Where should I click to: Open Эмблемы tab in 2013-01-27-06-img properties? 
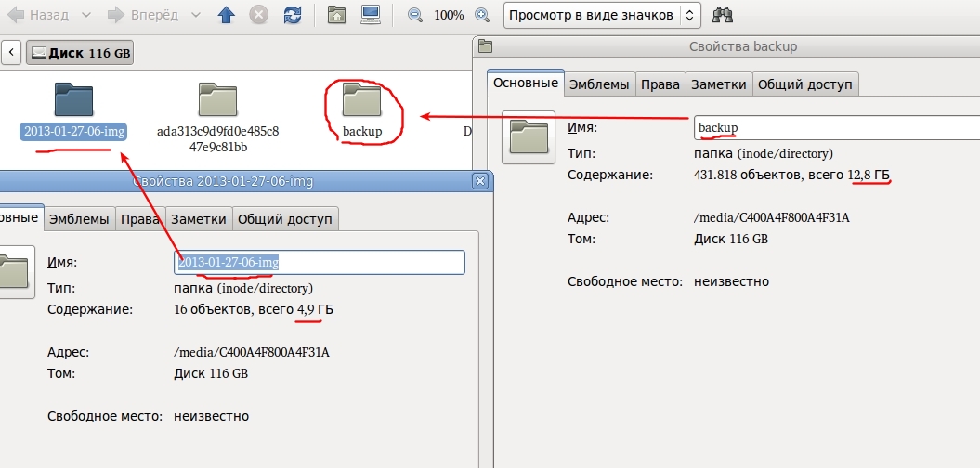pyautogui.click(x=79, y=219)
